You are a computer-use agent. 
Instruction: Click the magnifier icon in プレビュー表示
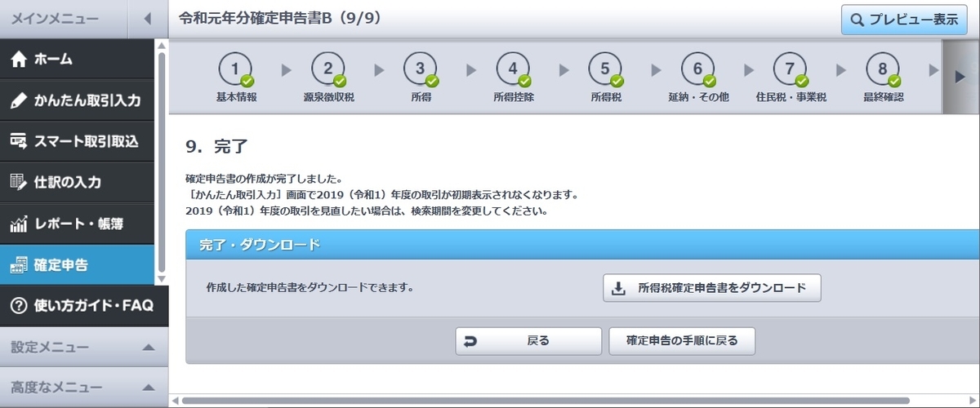[857, 20]
